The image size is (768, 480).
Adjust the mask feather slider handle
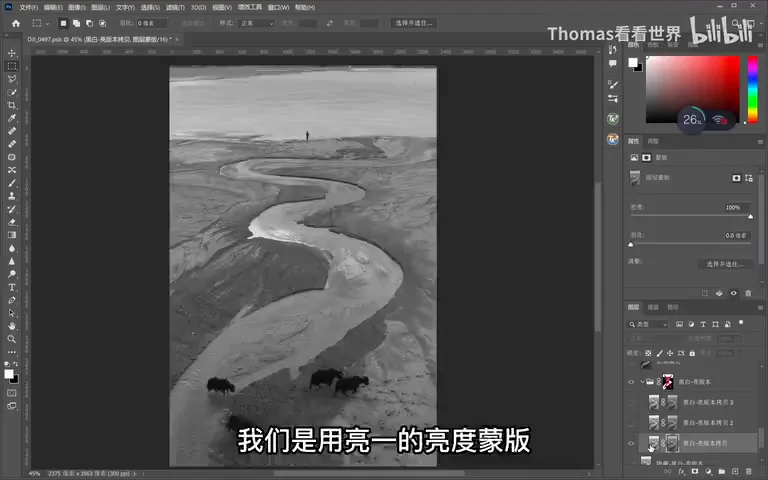tap(631, 244)
